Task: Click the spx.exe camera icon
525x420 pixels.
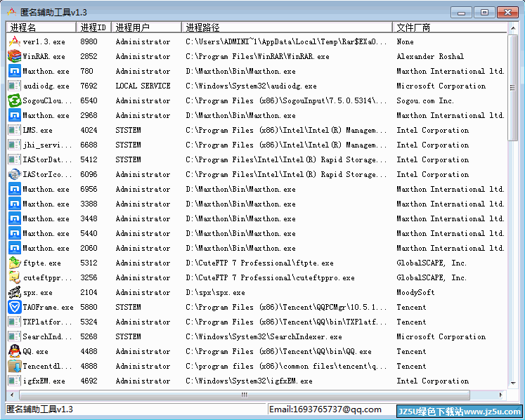Action: [14, 292]
